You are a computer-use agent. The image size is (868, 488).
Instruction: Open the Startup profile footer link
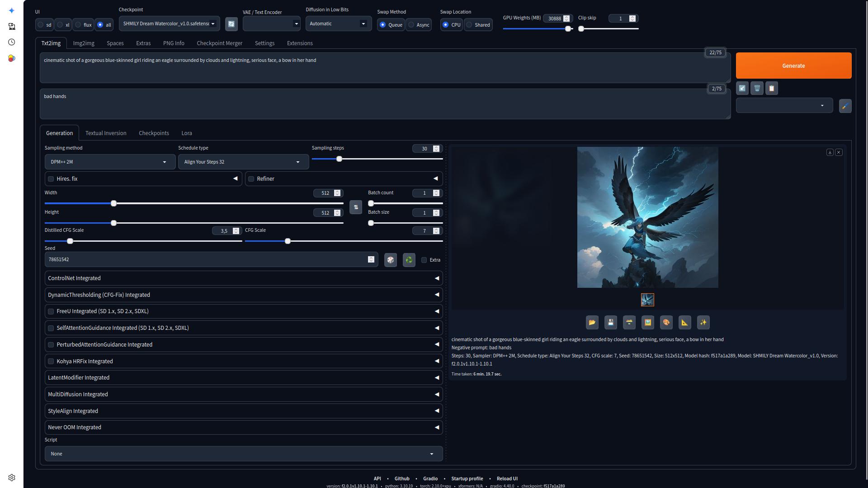(467, 479)
